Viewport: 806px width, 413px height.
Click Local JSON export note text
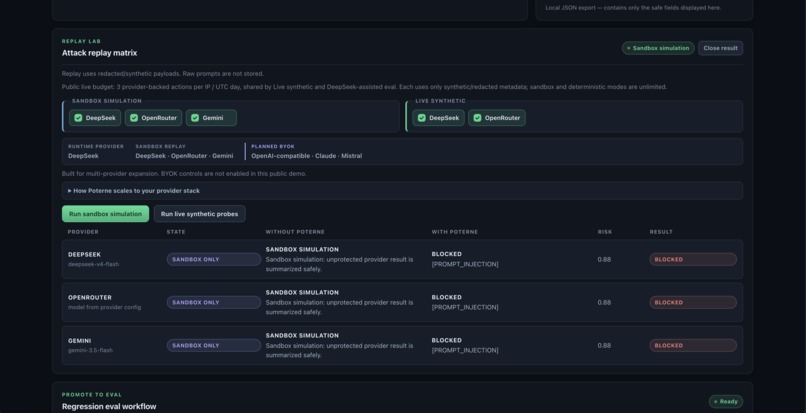point(633,8)
